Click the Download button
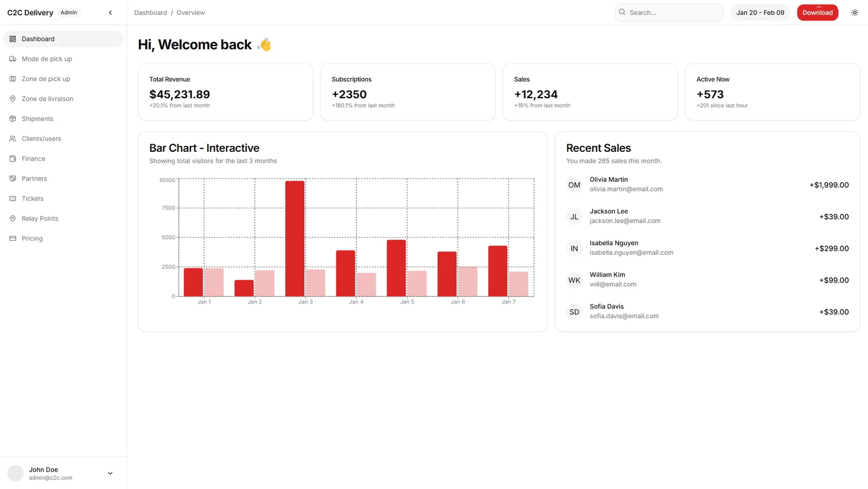Viewport: 868px width, 489px height. coord(818,12)
